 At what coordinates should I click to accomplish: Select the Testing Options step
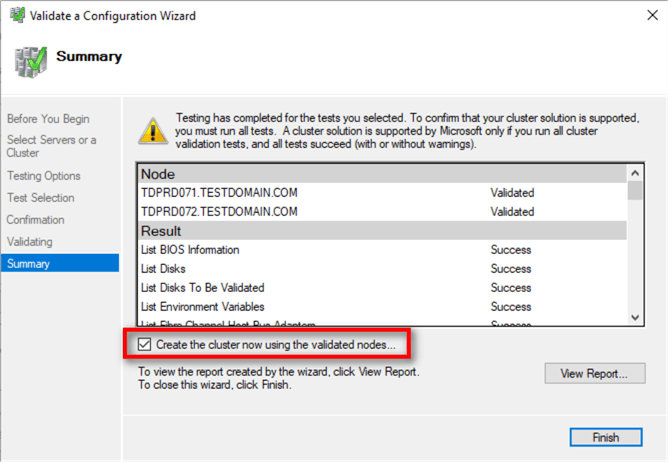pos(44,176)
